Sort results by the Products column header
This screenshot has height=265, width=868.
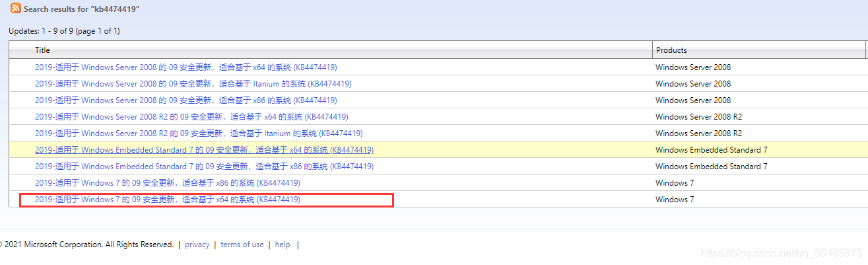[x=671, y=50]
